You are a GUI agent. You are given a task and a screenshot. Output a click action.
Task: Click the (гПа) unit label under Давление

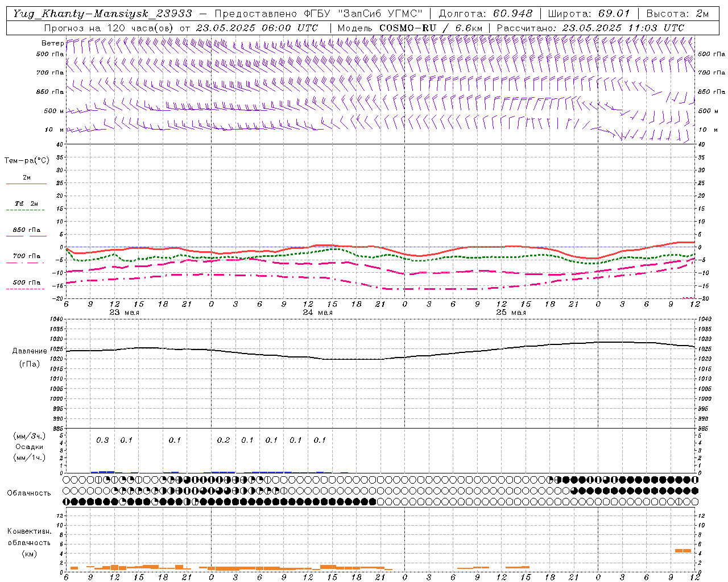click(x=30, y=364)
